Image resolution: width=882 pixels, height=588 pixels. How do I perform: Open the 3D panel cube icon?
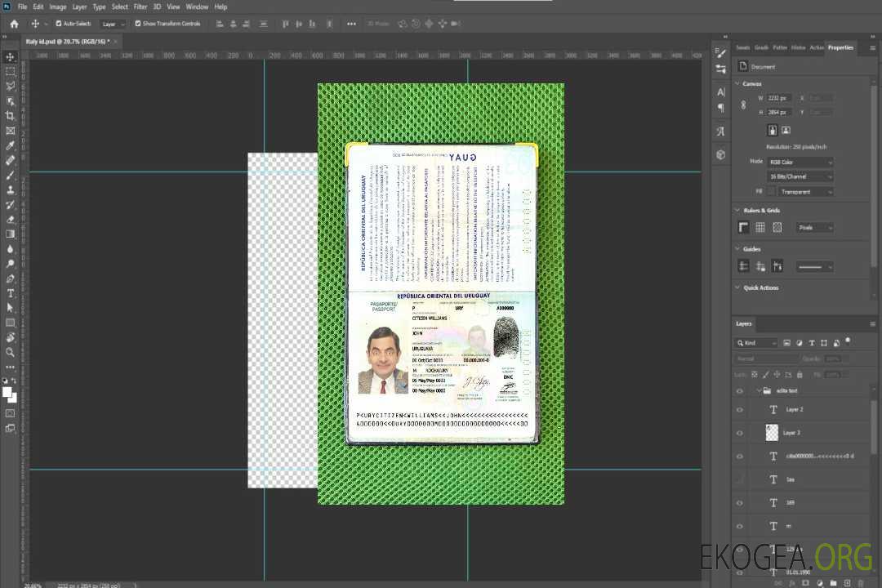[x=720, y=154]
